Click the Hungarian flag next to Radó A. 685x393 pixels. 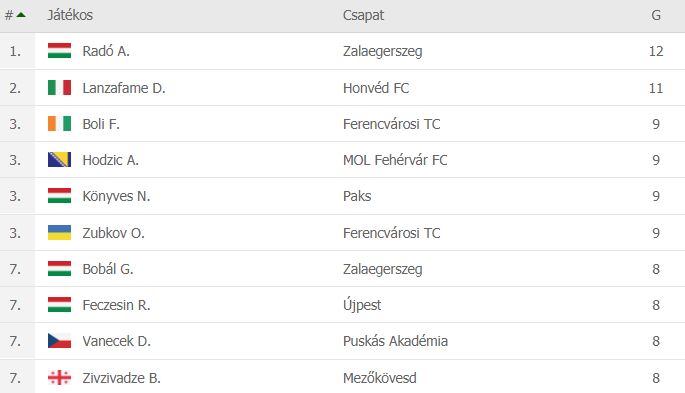[59, 51]
